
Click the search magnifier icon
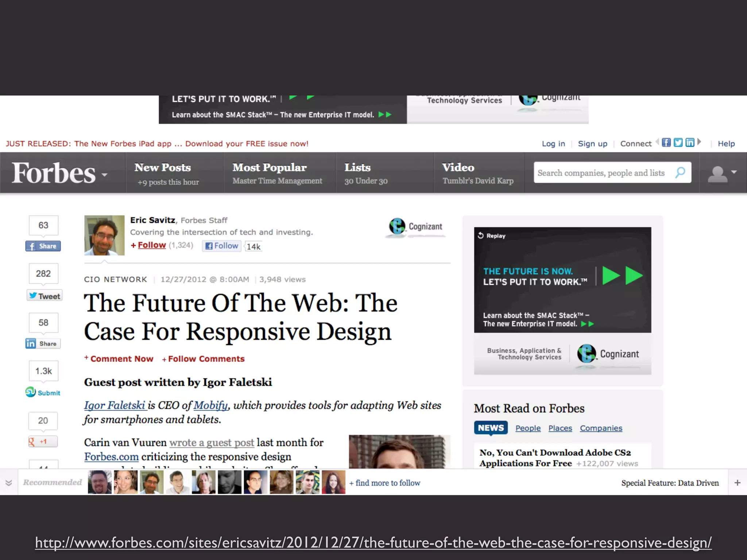680,172
